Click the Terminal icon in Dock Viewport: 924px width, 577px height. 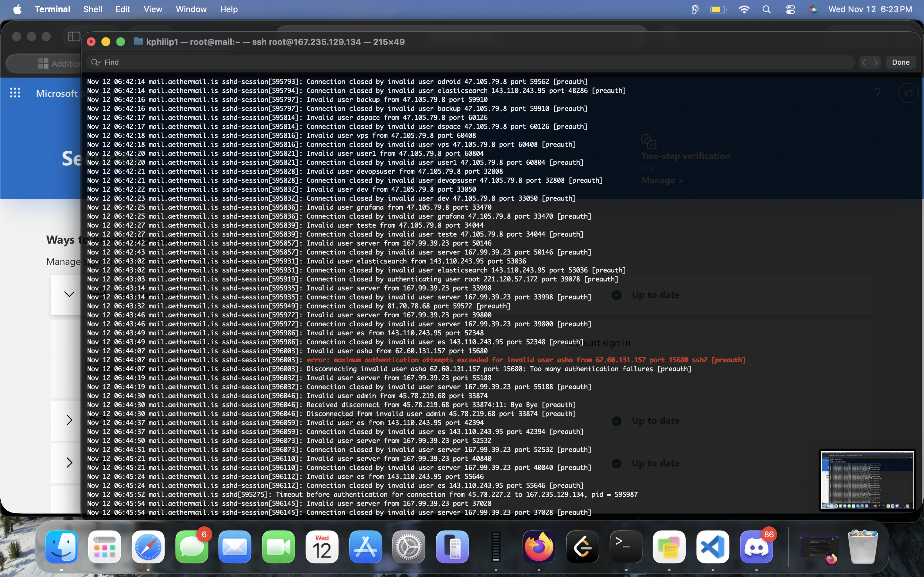(x=626, y=547)
